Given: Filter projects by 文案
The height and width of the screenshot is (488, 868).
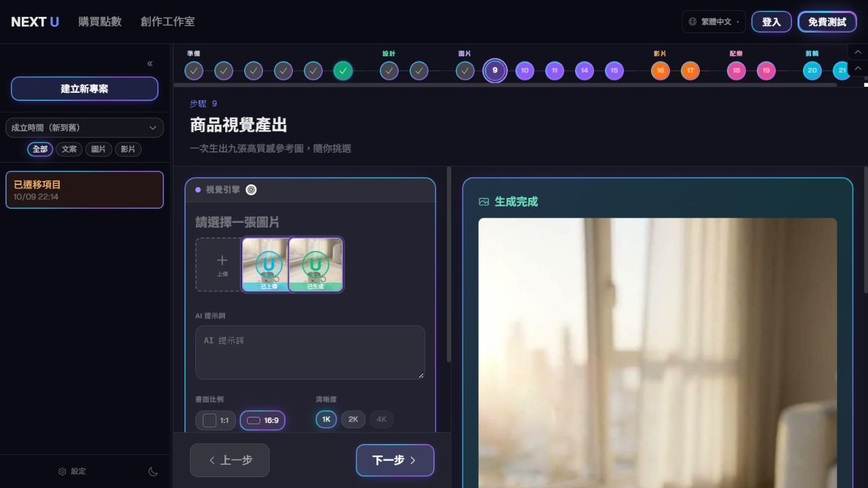Looking at the screenshot, I should (x=69, y=149).
